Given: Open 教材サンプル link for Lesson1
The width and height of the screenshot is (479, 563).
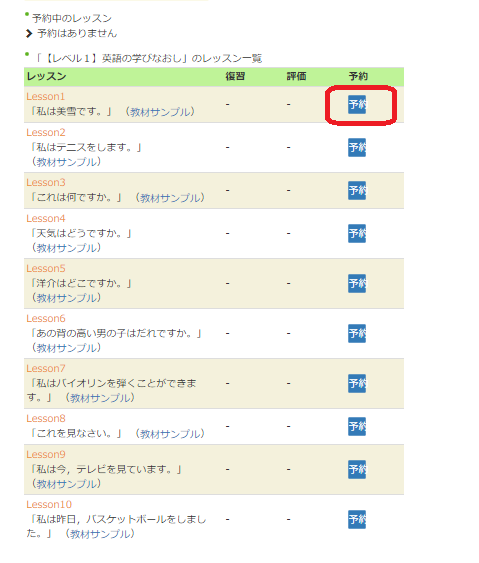Looking at the screenshot, I should [x=159, y=112].
